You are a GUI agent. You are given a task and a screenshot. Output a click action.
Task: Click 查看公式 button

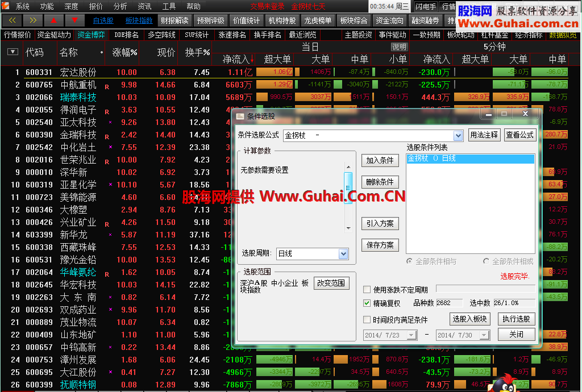pos(520,135)
